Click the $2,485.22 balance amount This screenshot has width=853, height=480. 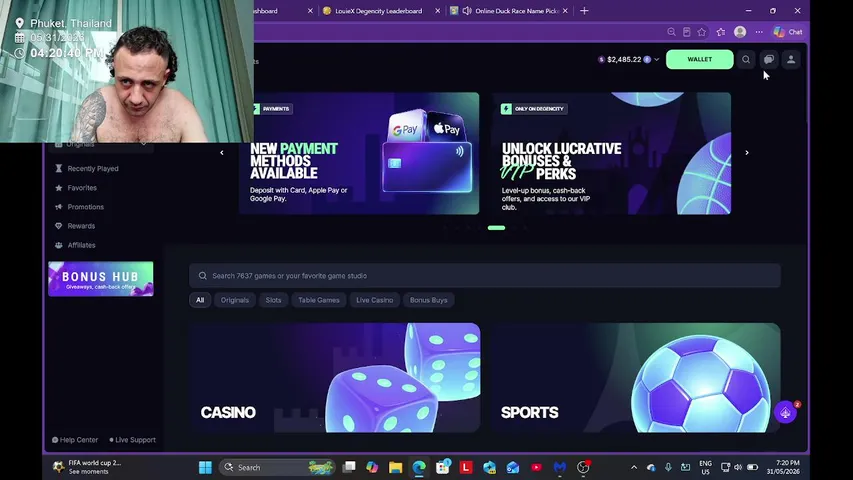[x=624, y=59]
